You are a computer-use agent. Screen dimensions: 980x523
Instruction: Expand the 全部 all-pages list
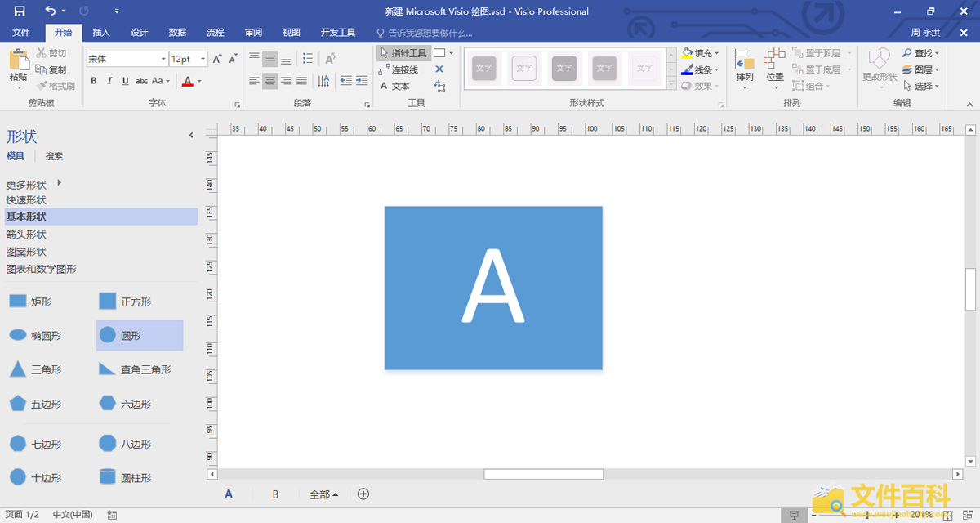point(324,494)
